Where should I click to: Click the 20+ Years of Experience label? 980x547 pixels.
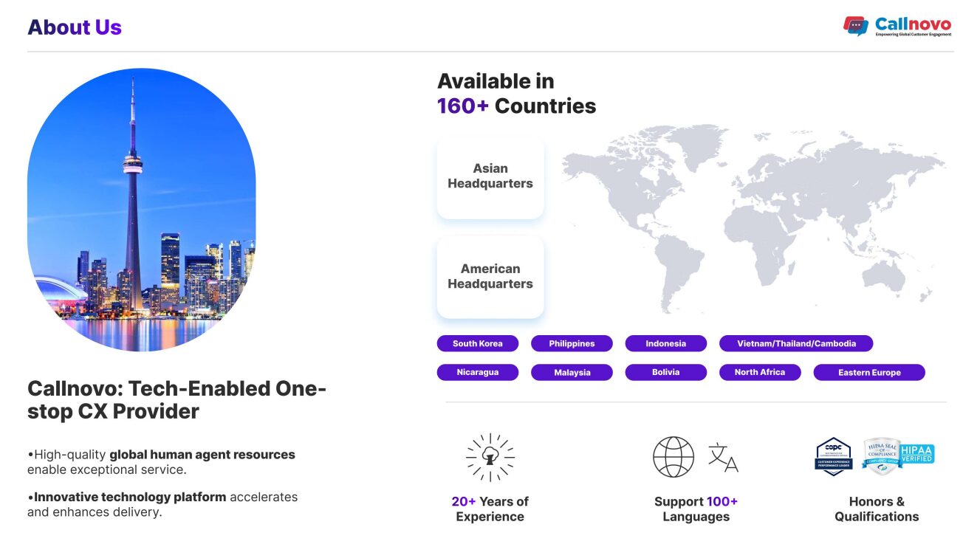[490, 509]
